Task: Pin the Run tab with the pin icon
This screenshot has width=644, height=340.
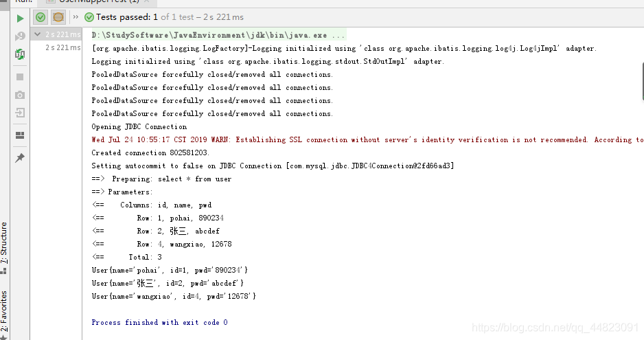Action: point(20,158)
